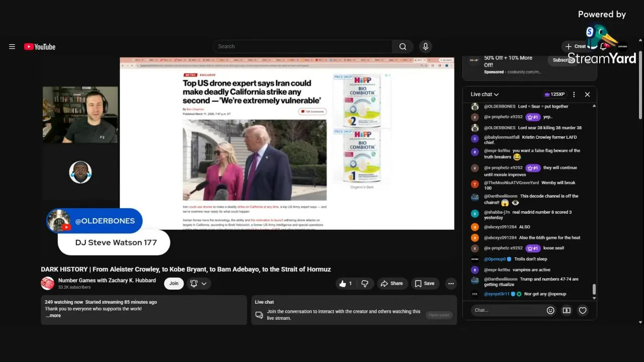Click @shabba-j7n 'real madrid number 8' message
This screenshot has height=362, width=644.
pos(528,215)
